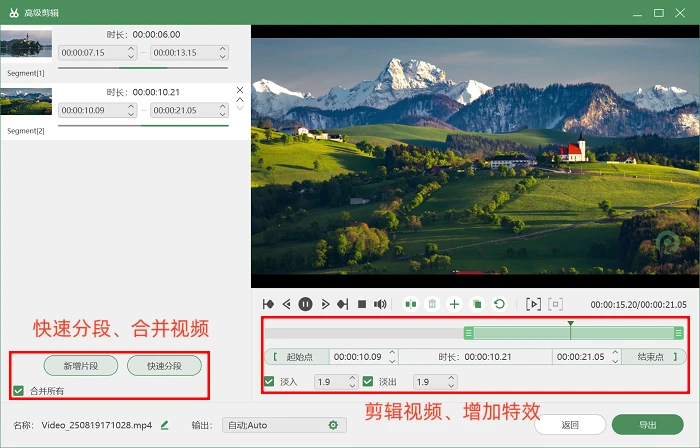Click the 快速分段 button
The image size is (700, 448).
164,366
